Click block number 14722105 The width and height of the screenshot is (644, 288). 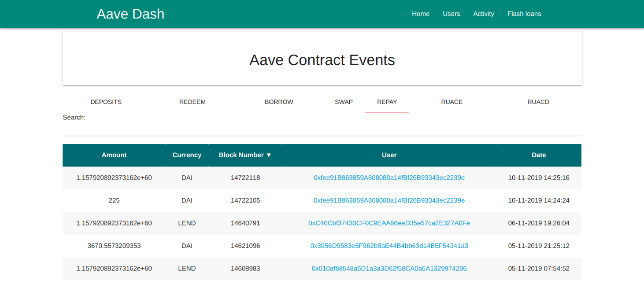(245, 200)
